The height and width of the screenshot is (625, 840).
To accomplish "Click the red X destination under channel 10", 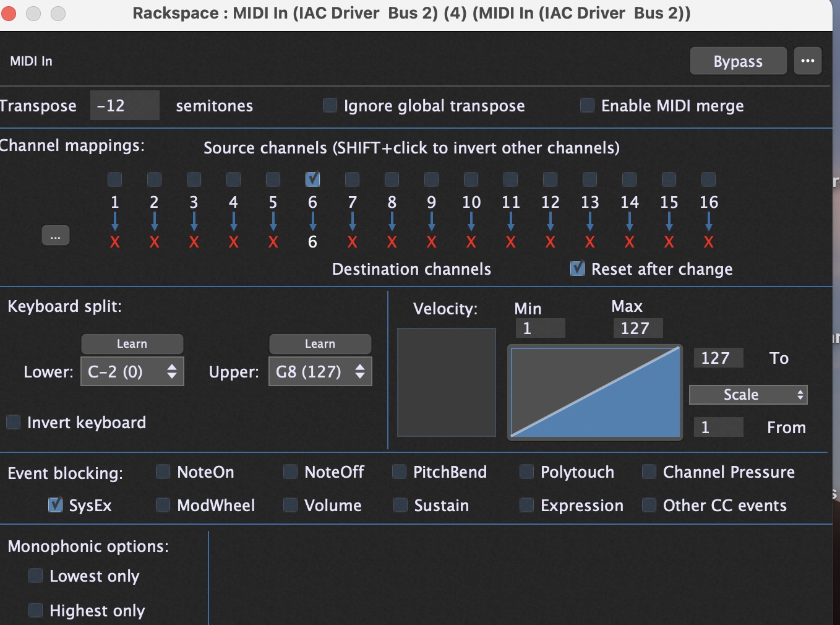I will [x=471, y=242].
